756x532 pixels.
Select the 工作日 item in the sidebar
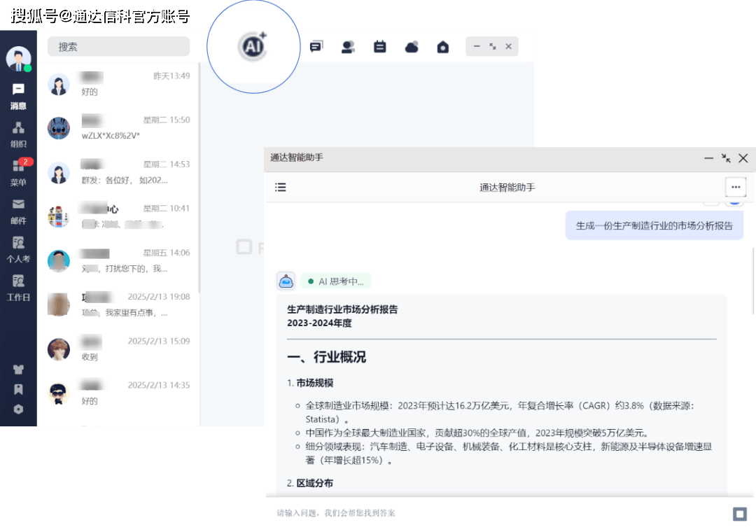[18, 287]
